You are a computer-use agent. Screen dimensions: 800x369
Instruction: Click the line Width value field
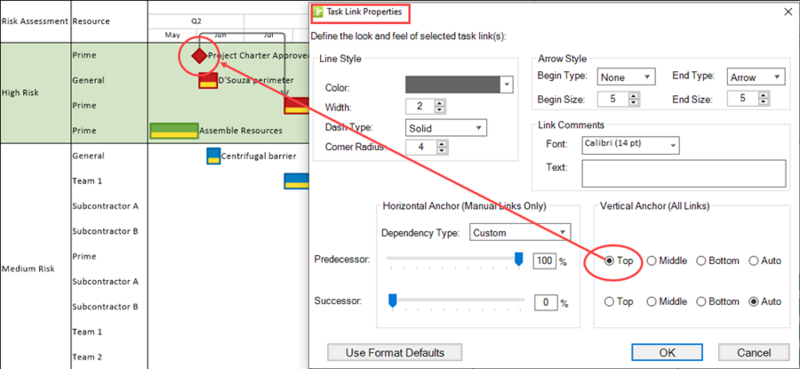click(421, 107)
